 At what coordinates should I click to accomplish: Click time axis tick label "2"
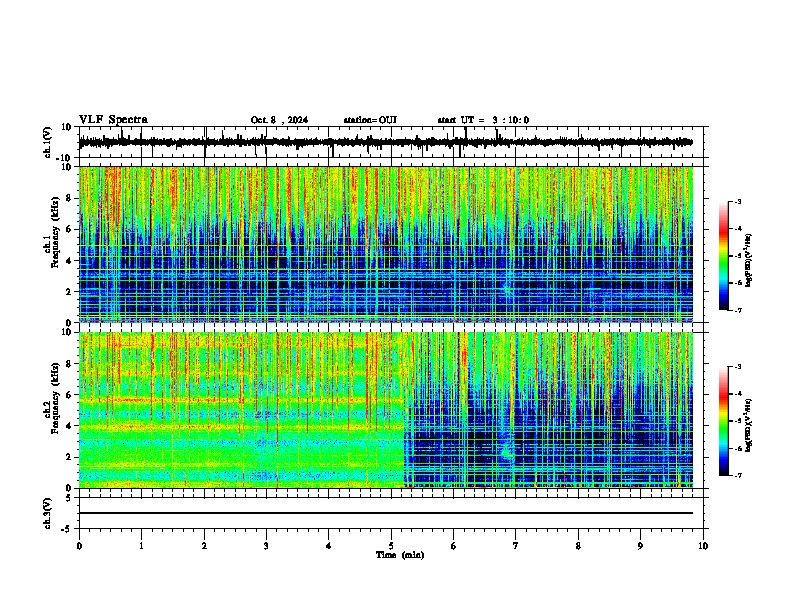[x=204, y=546]
